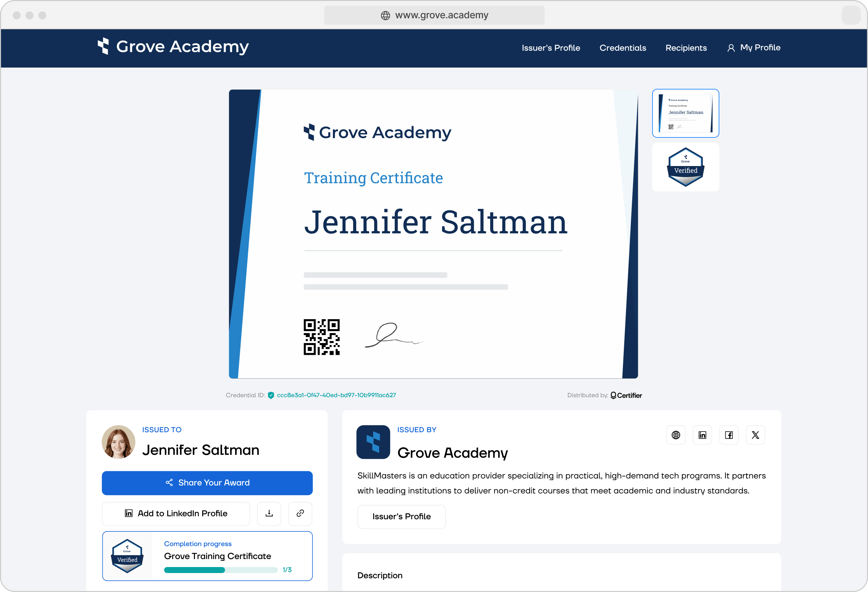Open issuer website via globe icon

pos(676,435)
